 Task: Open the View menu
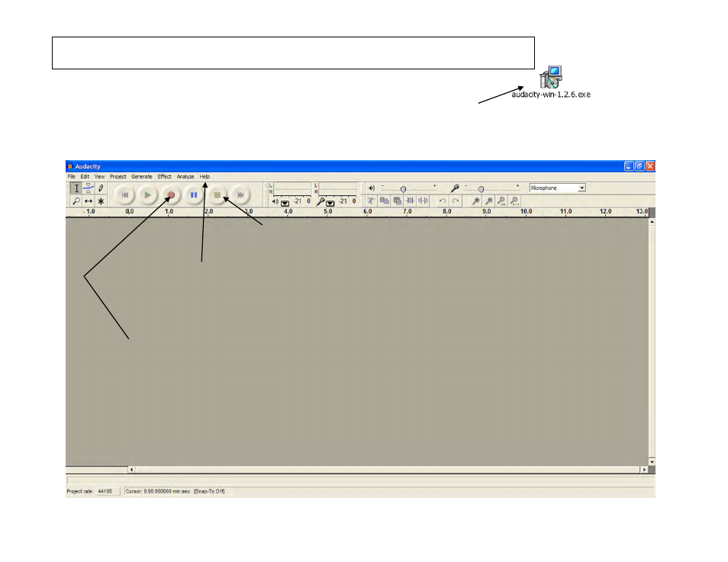click(99, 177)
